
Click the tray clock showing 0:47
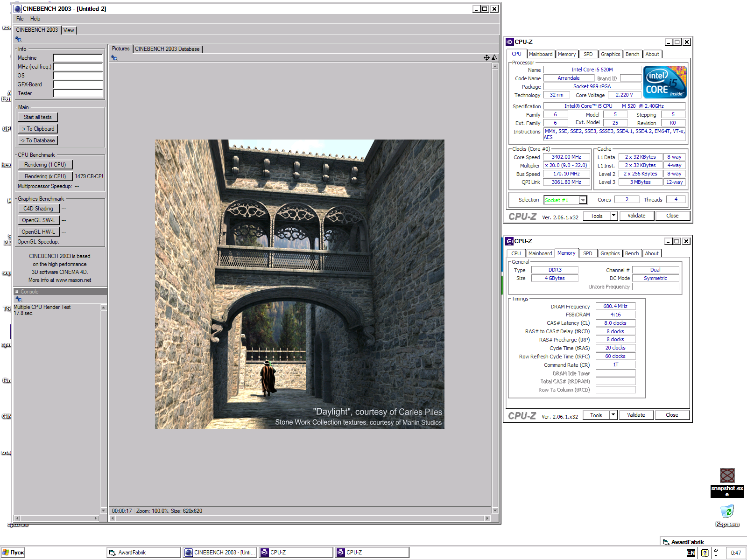(736, 553)
